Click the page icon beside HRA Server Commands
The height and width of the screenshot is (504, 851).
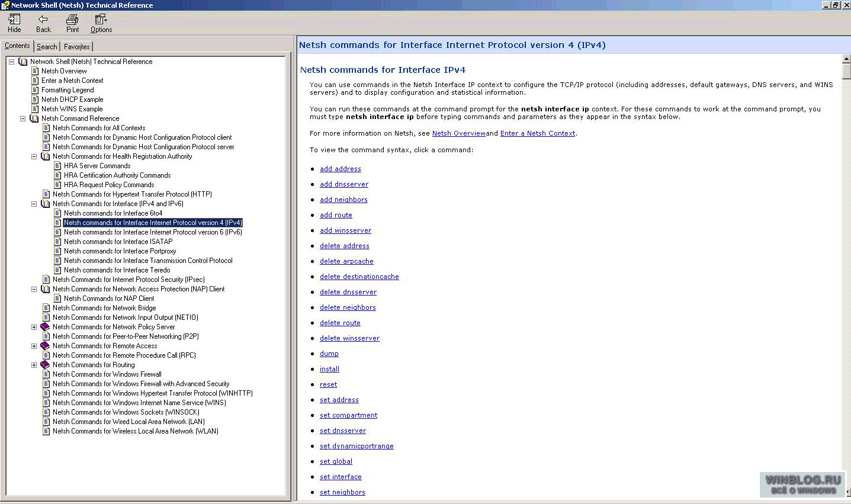tap(58, 166)
